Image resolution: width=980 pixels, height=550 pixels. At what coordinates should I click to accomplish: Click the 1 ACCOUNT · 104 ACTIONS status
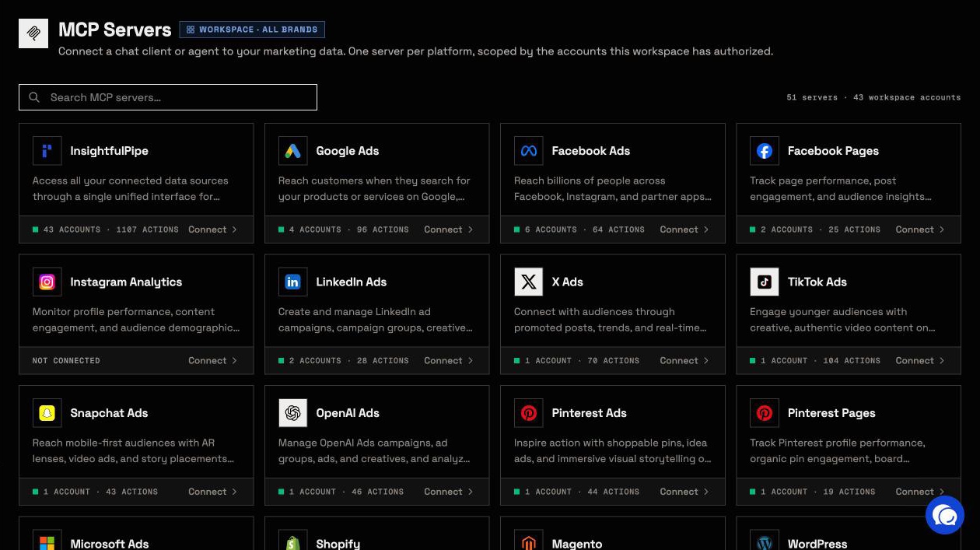[815, 361]
